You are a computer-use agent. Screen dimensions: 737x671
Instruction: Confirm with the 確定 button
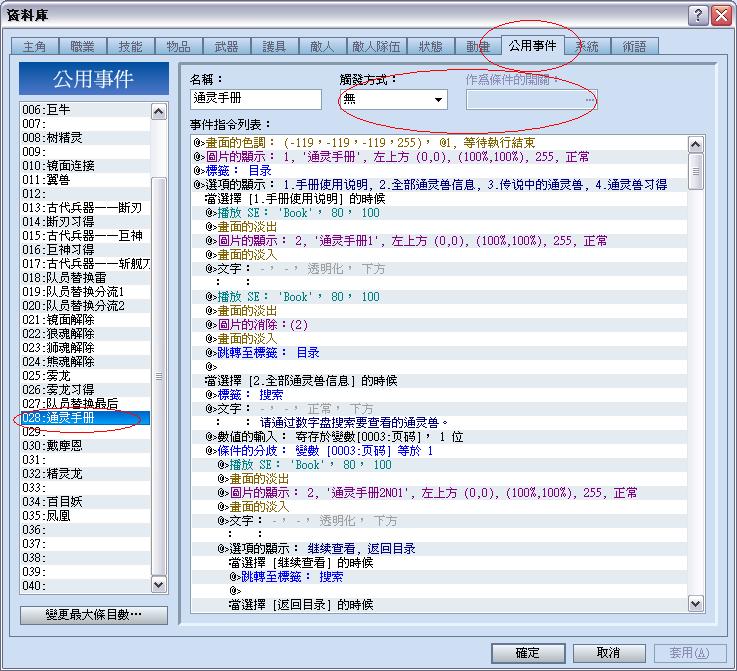coord(528,653)
